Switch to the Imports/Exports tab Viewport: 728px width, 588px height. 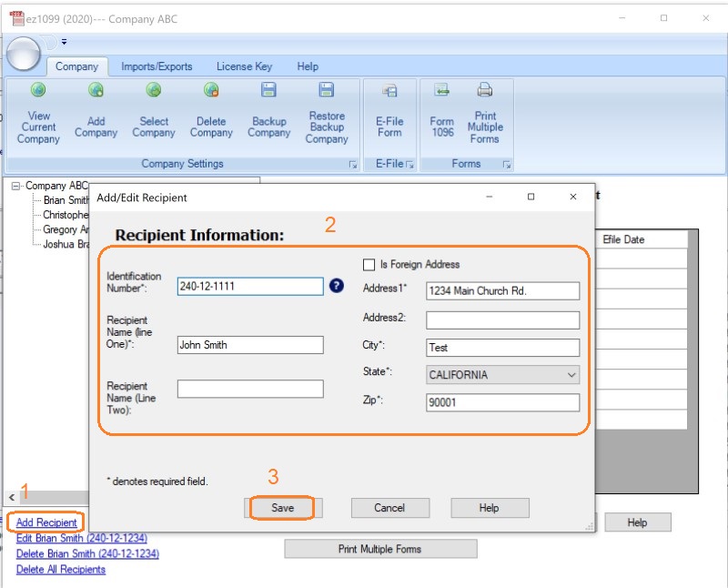[x=157, y=66]
